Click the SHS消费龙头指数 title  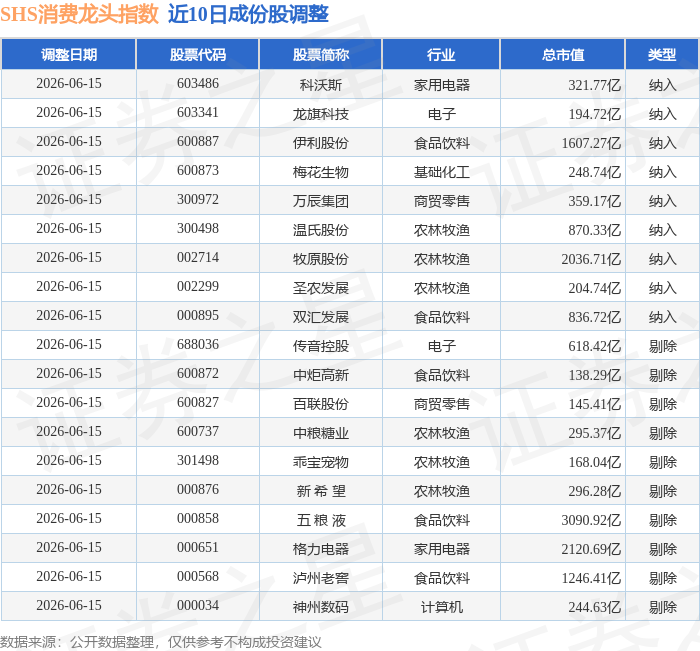[79, 14]
